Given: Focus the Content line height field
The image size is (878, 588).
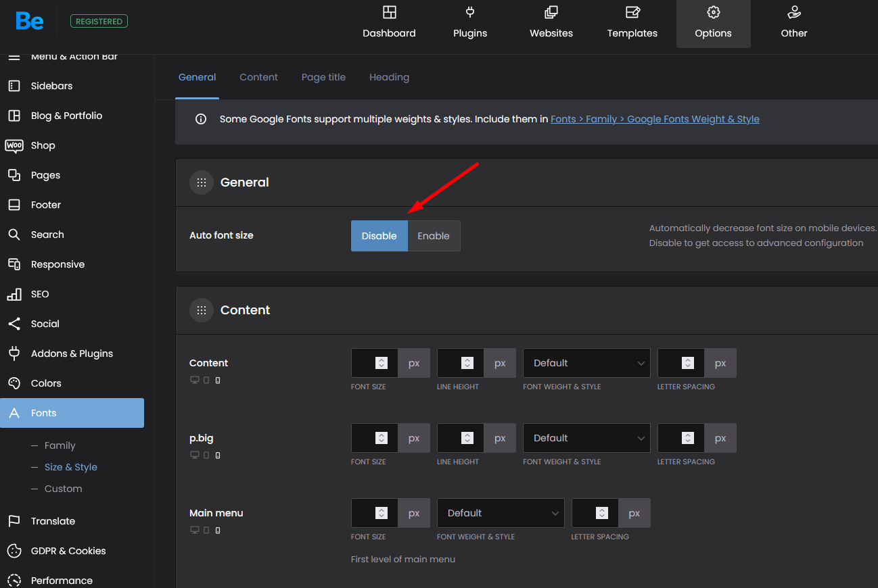Looking at the screenshot, I should (x=460, y=363).
